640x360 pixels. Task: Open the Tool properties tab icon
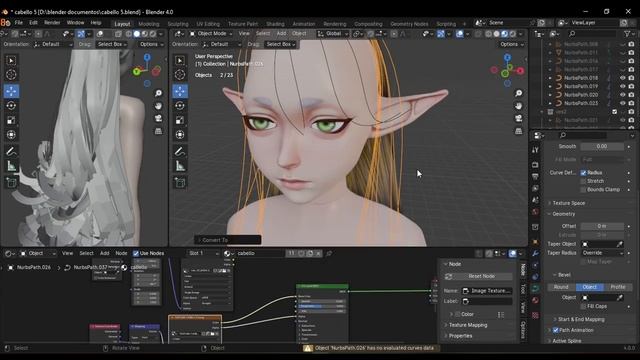point(535,150)
